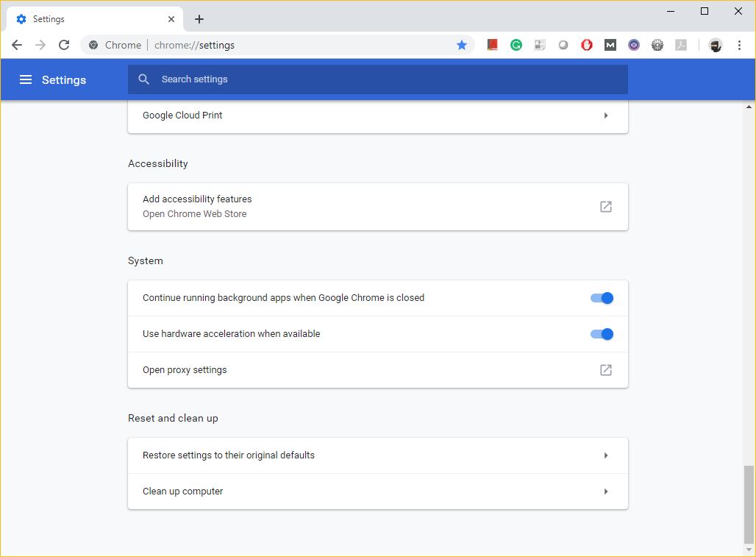
Task: Open the grayed PDF Acrobat extension
Action: coord(681,45)
